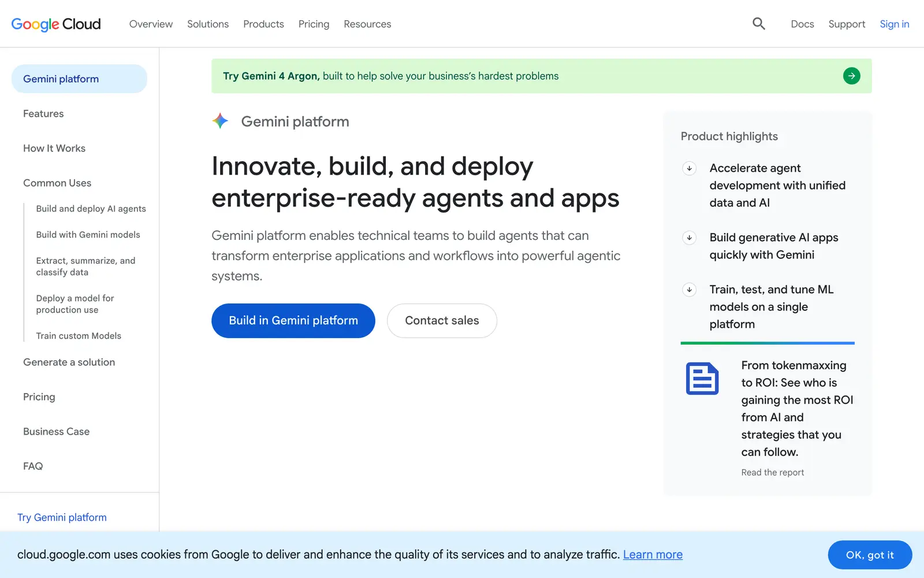Image resolution: width=924 pixels, height=578 pixels.
Task: Expand Build generative AI apps arrow
Action: point(689,238)
